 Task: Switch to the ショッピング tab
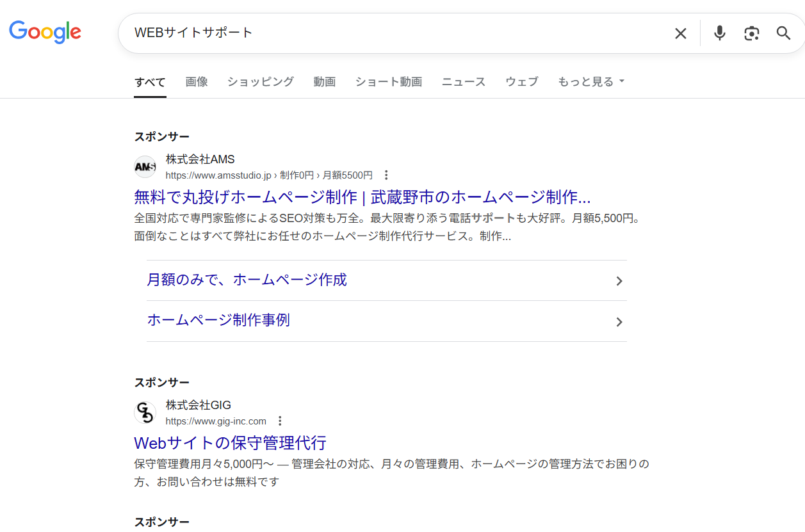click(x=260, y=82)
